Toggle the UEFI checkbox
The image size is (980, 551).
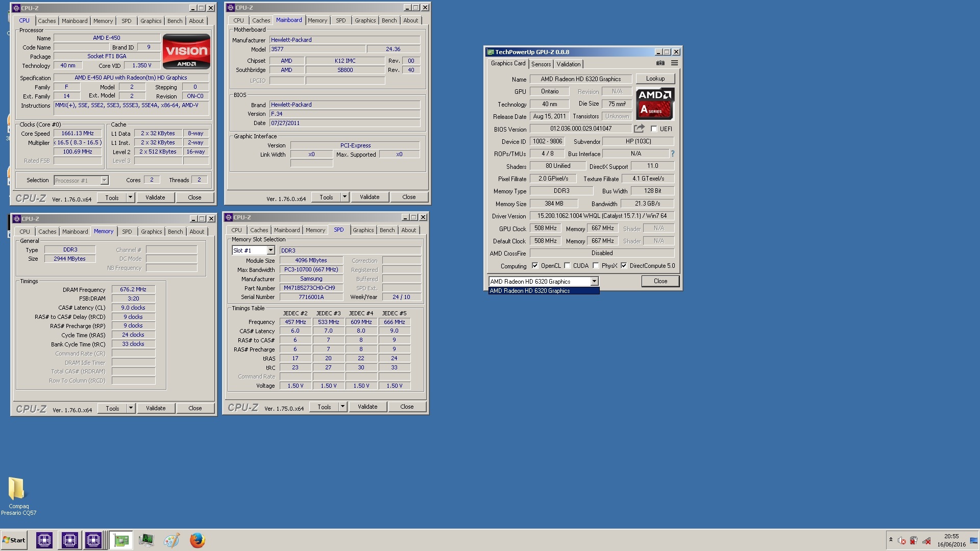tap(654, 129)
